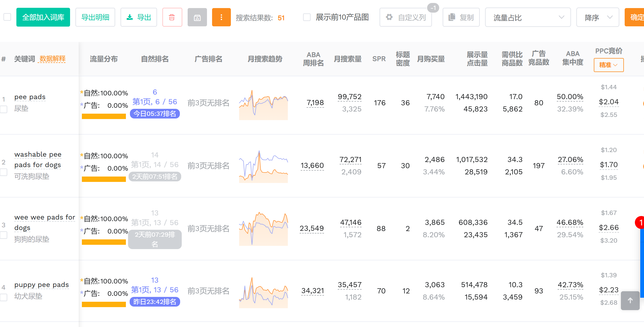Screen dimensions: 644x327
Task: Click the scroll-to-top arrow button
Action: 630,301
